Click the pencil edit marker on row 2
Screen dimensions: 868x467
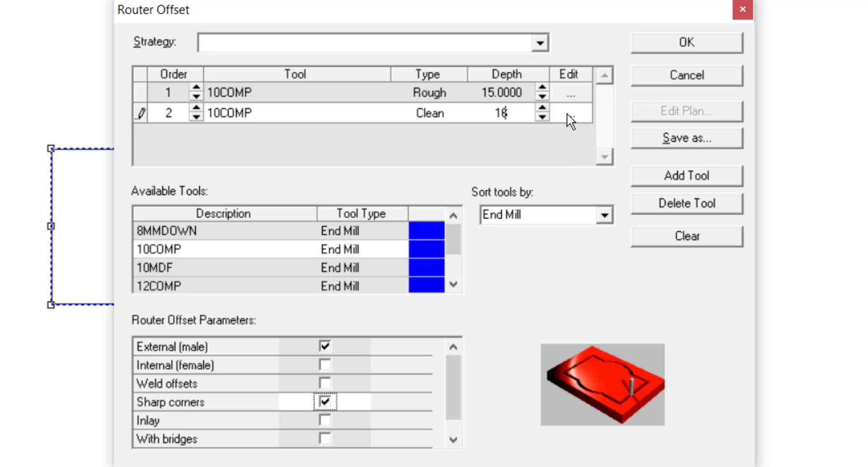point(141,113)
